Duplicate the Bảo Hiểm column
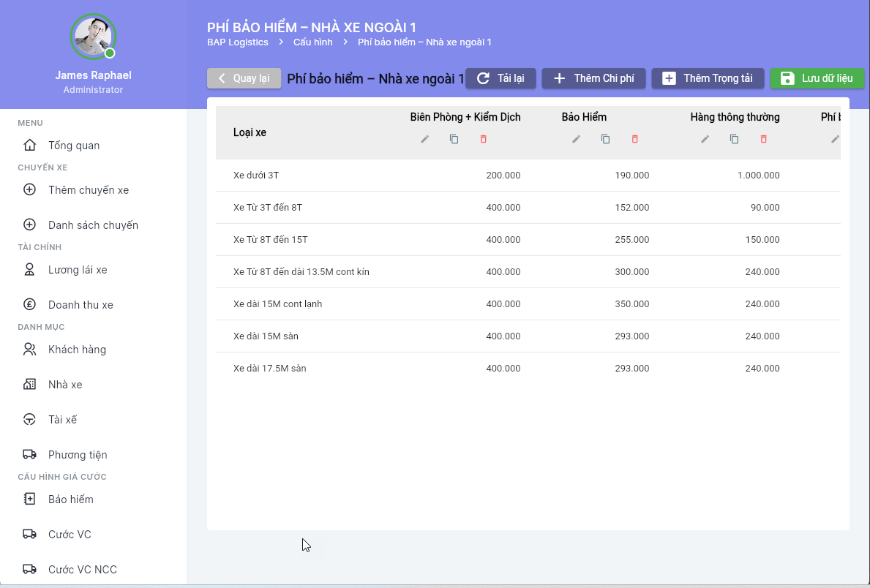This screenshot has height=588, width=870. pos(605,139)
